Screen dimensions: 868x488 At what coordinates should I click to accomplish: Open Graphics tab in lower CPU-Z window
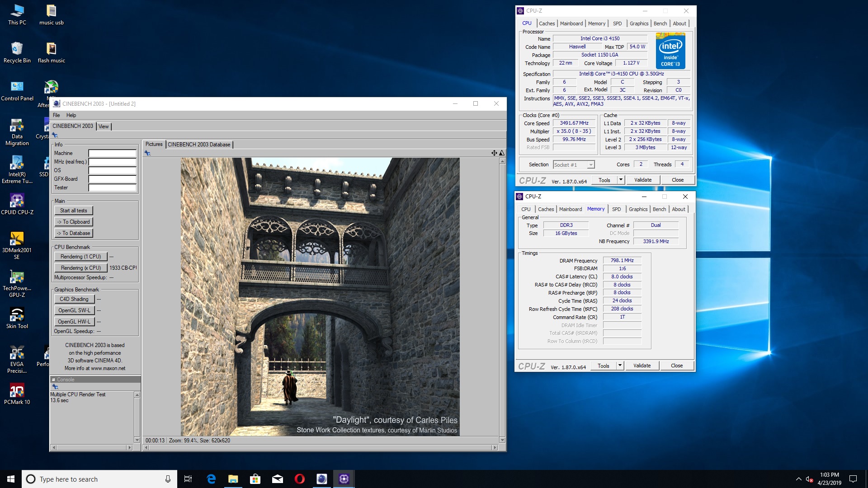coord(638,209)
